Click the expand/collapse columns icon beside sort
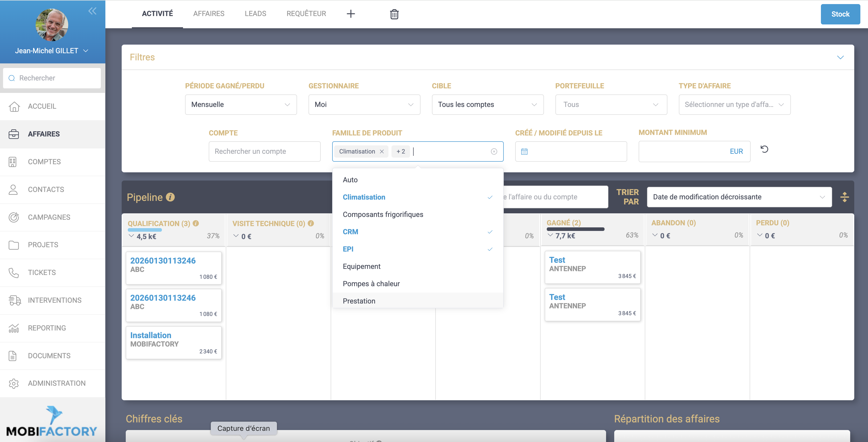Viewport: 868px width, 442px height. [x=844, y=197]
